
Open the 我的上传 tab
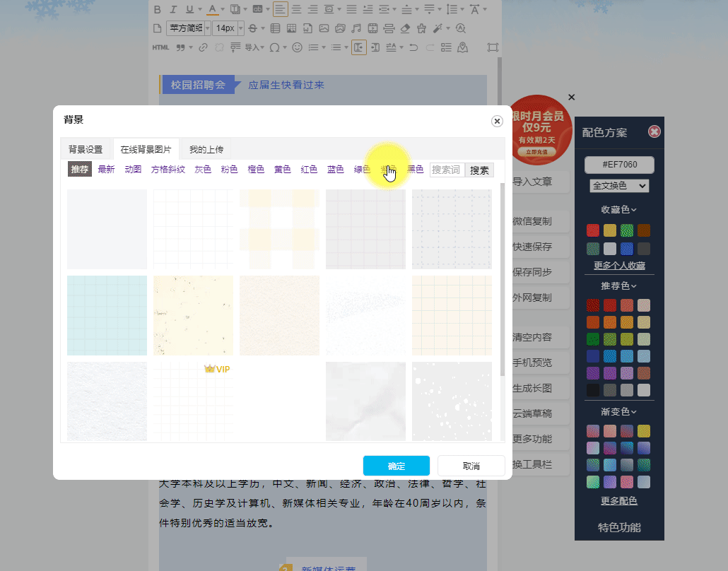coord(206,150)
